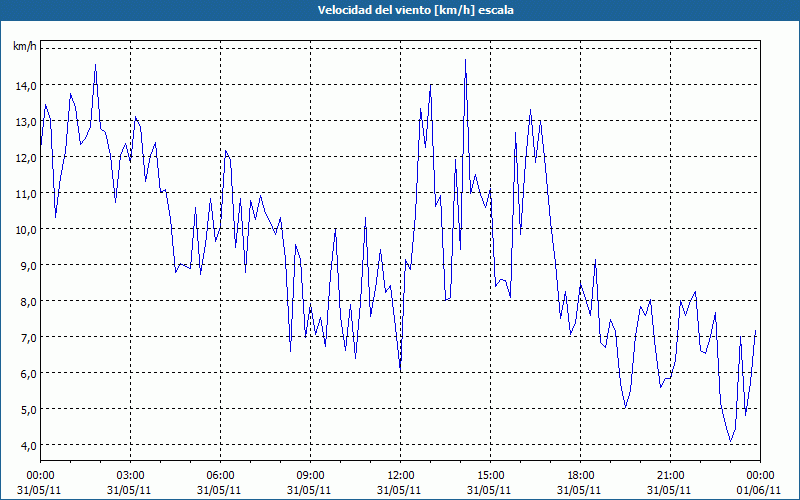Viewport: 800px width, 500px height.
Task: Click the 7,0 y-axis label
Action: [28, 338]
